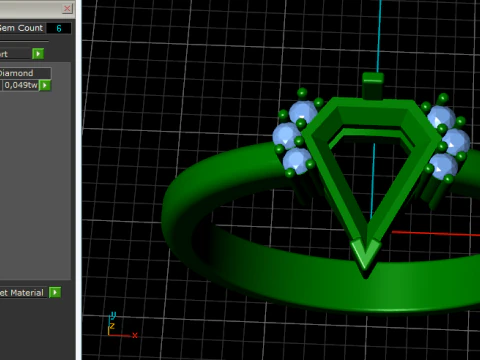Click the 0,049tw weight field
480x360 pixels.
pos(21,85)
